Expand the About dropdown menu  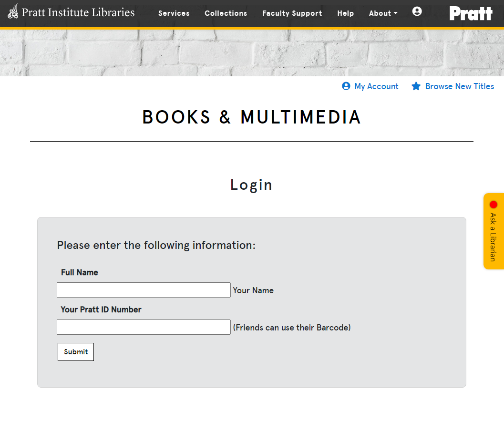click(383, 13)
